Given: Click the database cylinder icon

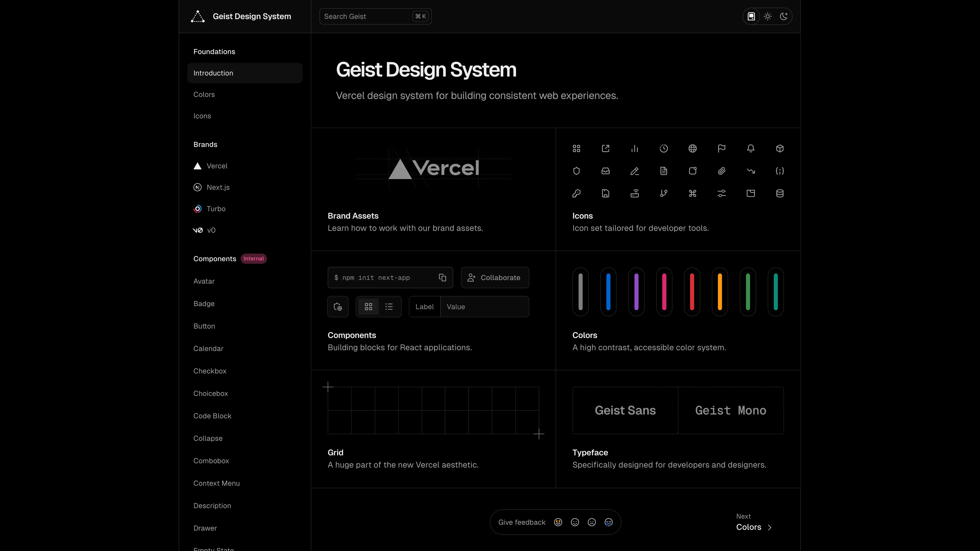Looking at the screenshot, I should point(779,193).
